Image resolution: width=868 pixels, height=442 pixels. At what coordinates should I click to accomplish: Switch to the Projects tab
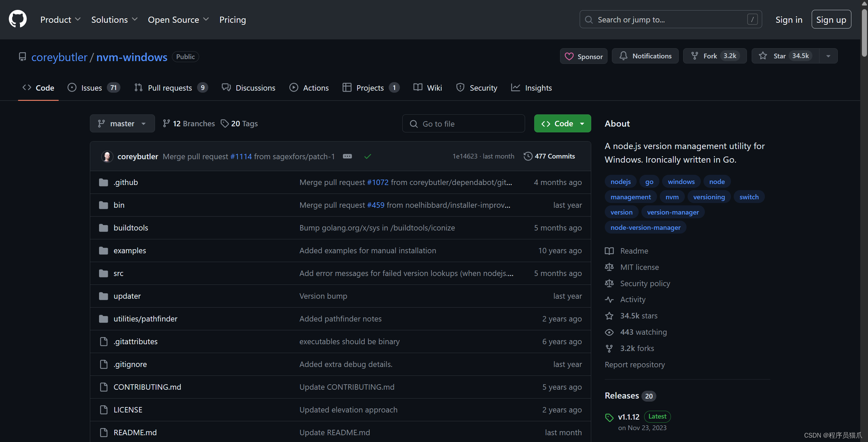pyautogui.click(x=371, y=88)
